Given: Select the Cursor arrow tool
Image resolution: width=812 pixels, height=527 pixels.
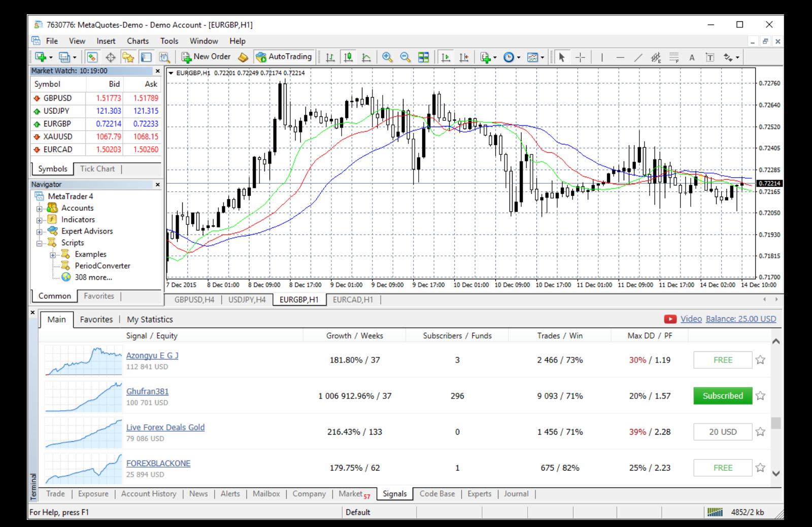Looking at the screenshot, I should (562, 57).
